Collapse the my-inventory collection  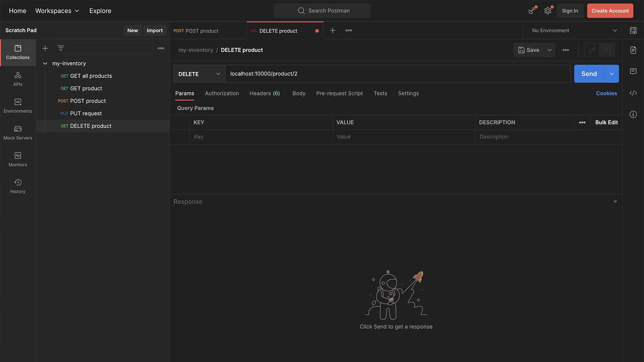click(x=45, y=63)
